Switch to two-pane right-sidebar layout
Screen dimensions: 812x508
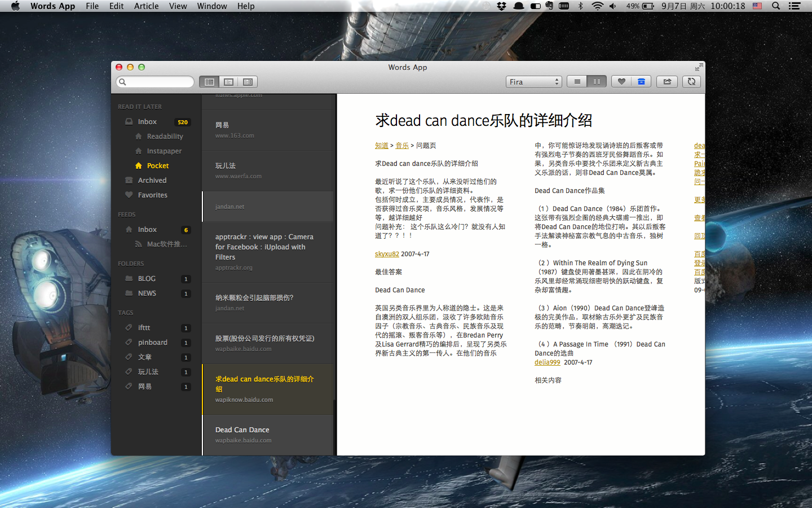pos(248,82)
